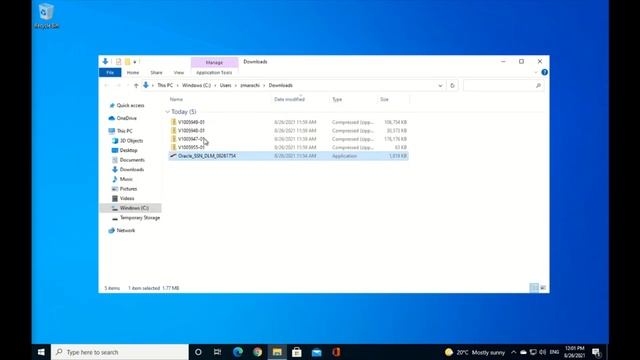Select the V1005947-01 zip file

pyautogui.click(x=288, y=139)
